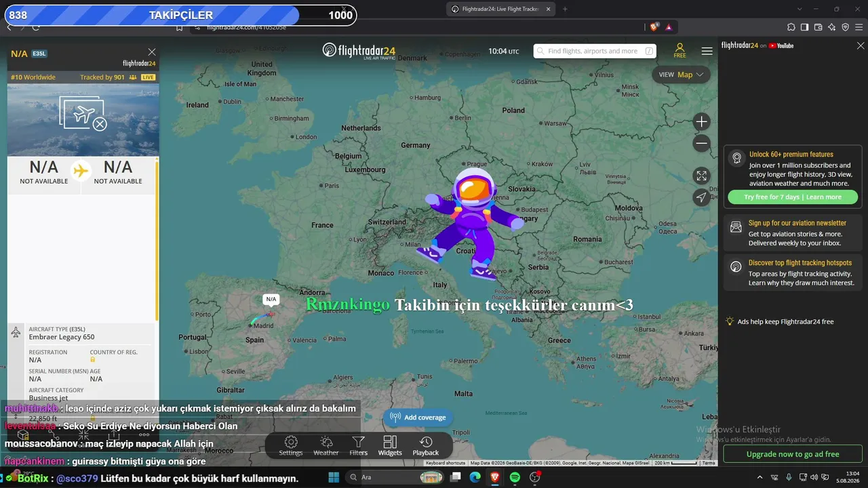Zoom out on the map

[702, 143]
